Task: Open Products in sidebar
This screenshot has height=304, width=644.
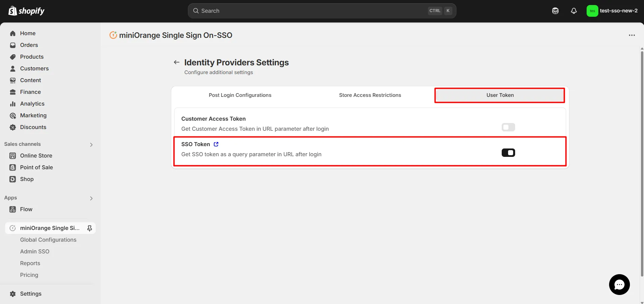Action: pyautogui.click(x=32, y=57)
